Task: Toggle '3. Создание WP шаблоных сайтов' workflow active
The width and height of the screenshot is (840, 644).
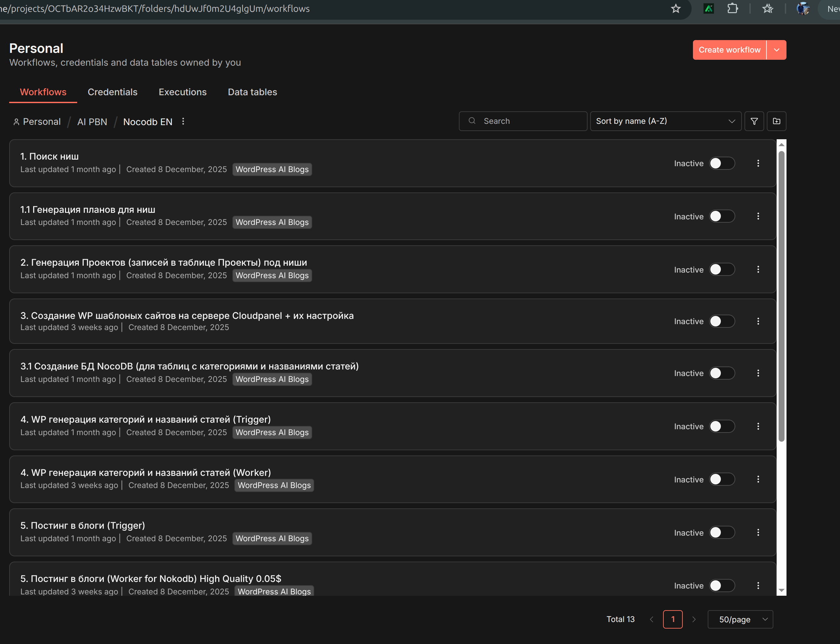Action: (x=722, y=321)
